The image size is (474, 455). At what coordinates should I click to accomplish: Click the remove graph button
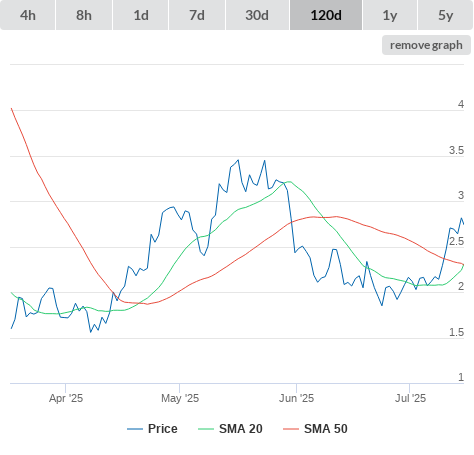[426, 45]
